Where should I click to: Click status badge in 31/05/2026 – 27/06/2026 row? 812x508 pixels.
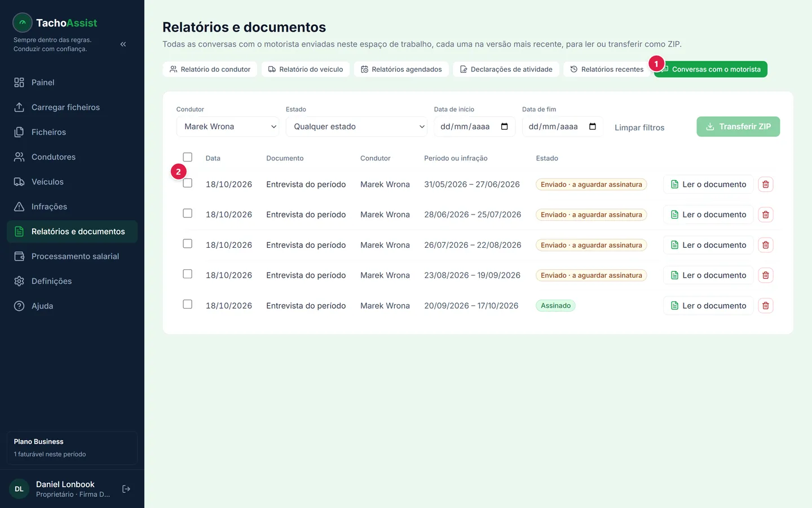coord(591,185)
